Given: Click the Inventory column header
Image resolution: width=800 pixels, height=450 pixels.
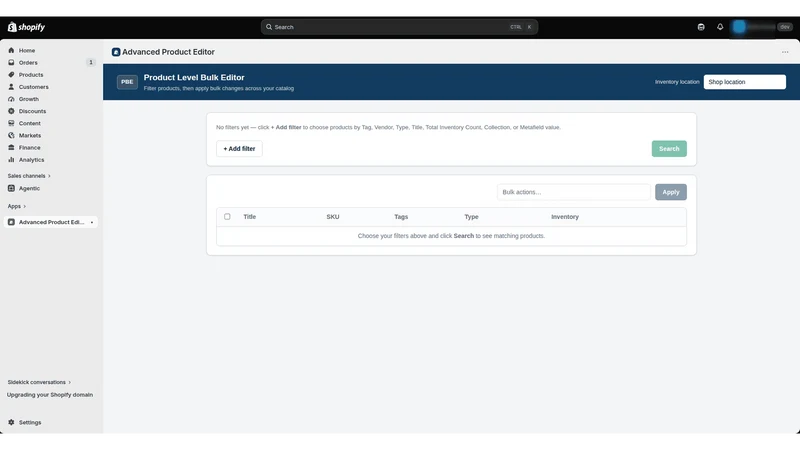Looking at the screenshot, I should (x=565, y=217).
